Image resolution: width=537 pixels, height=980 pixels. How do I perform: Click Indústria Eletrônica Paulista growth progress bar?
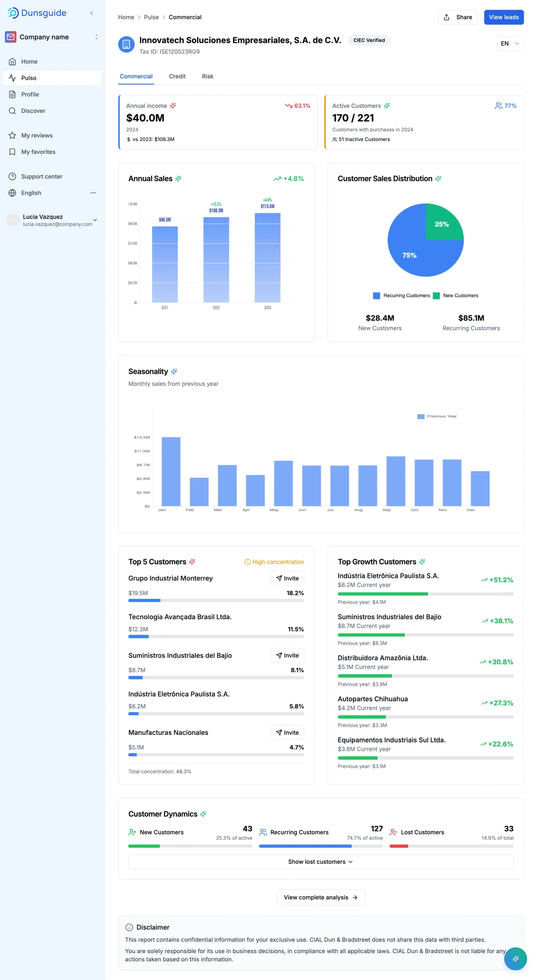(x=426, y=594)
